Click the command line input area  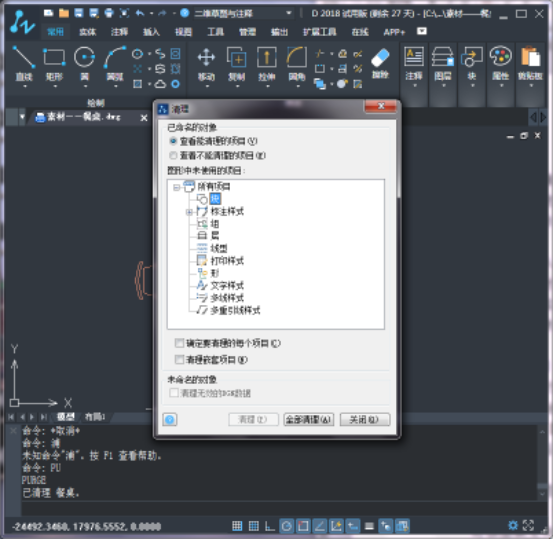(x=279, y=508)
